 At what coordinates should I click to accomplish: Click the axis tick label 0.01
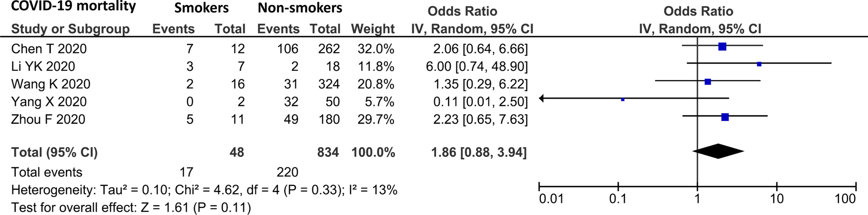551,199
